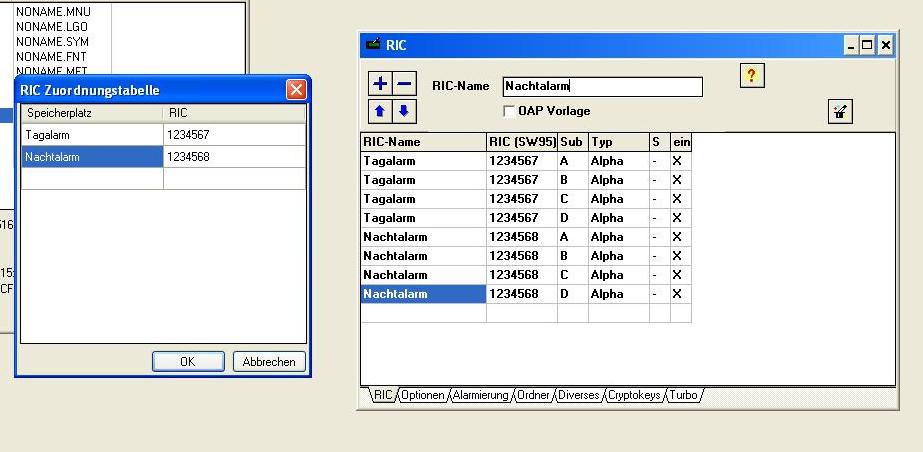Viewport: 923px width, 452px height.
Task: Click the Abbrechen button
Action: 269,362
